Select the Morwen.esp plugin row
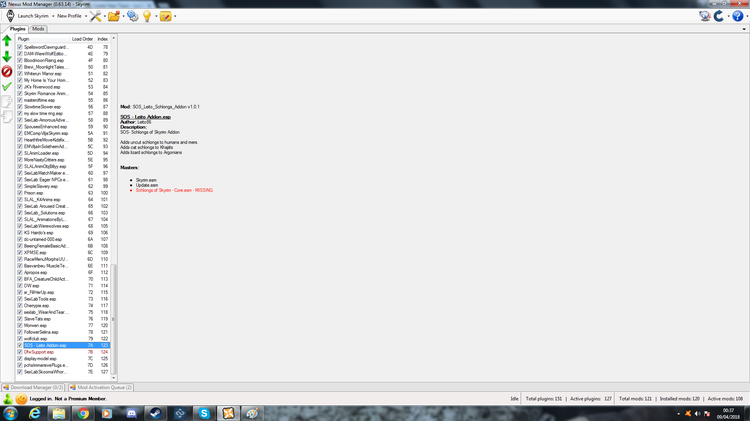The width and height of the screenshot is (750, 421). click(x=63, y=325)
